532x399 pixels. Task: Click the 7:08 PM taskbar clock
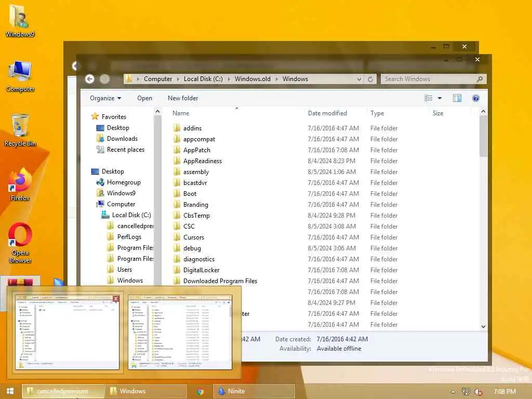504,392
